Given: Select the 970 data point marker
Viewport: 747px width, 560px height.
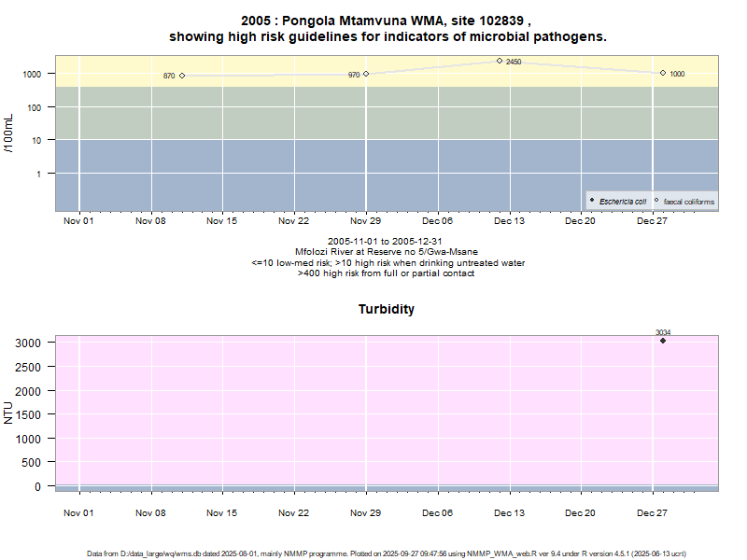Looking at the screenshot, I should (x=366, y=74).
